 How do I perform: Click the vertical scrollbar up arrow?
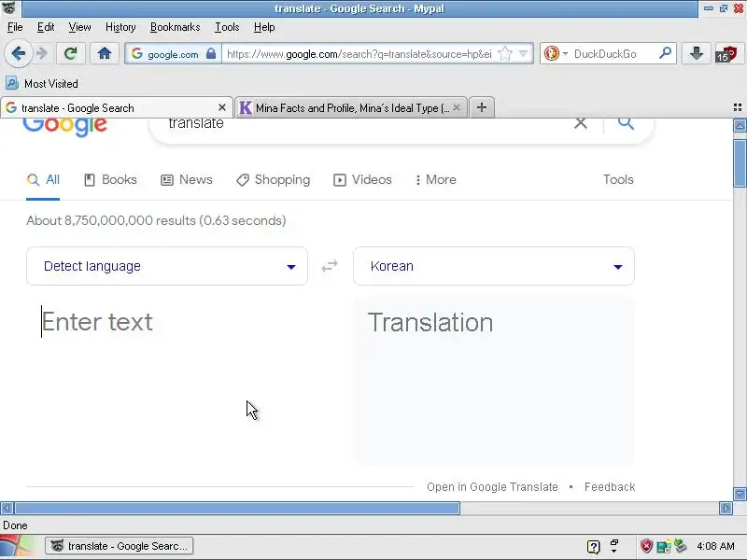740,126
